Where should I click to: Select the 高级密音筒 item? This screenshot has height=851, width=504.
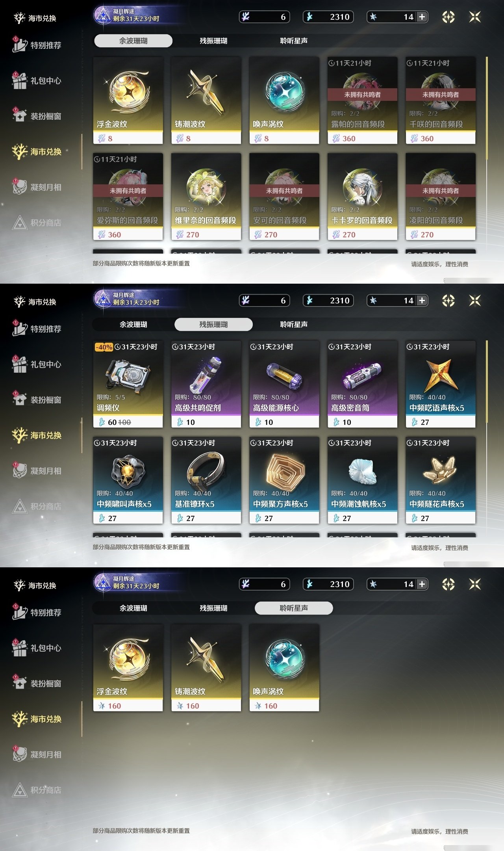362,385
